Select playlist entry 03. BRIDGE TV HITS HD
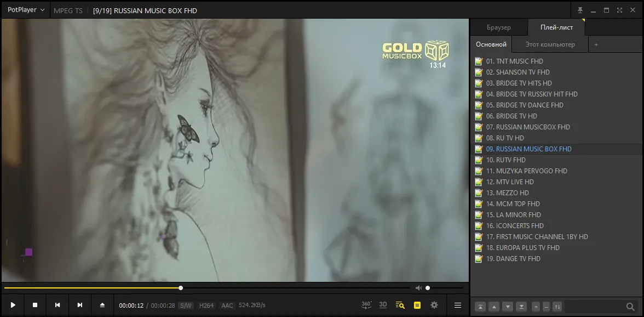 556,83
